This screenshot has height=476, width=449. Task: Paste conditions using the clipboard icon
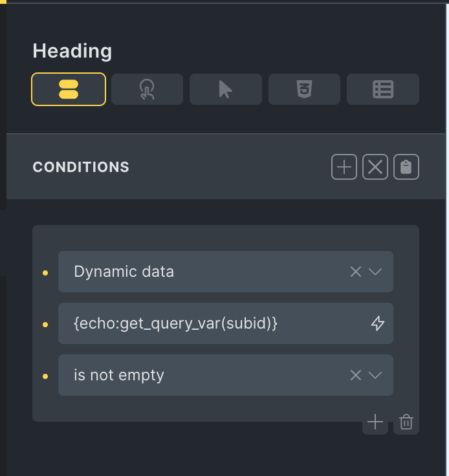406,168
